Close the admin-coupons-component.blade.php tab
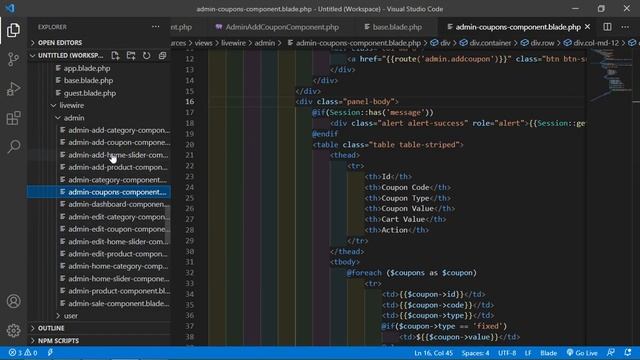 click(587, 27)
